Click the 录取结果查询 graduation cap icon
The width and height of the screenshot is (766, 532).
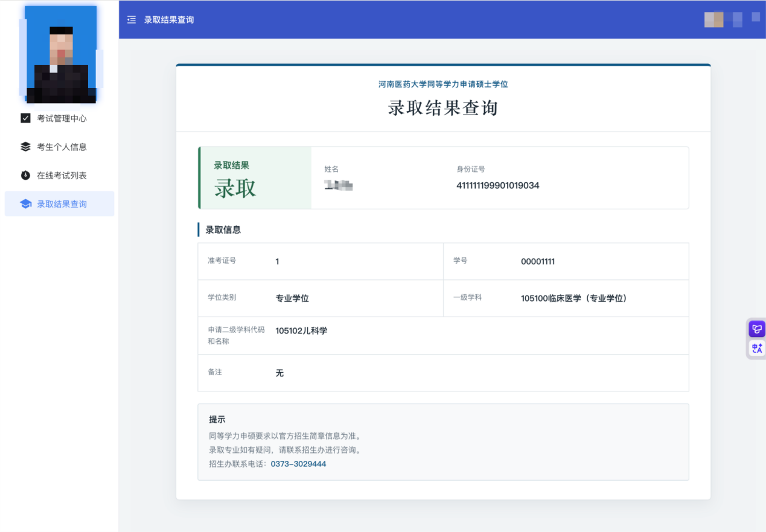[25, 204]
